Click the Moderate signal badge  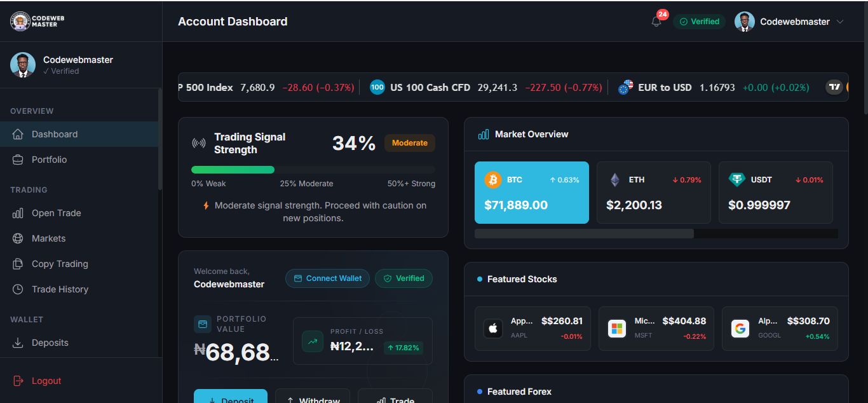coord(410,143)
